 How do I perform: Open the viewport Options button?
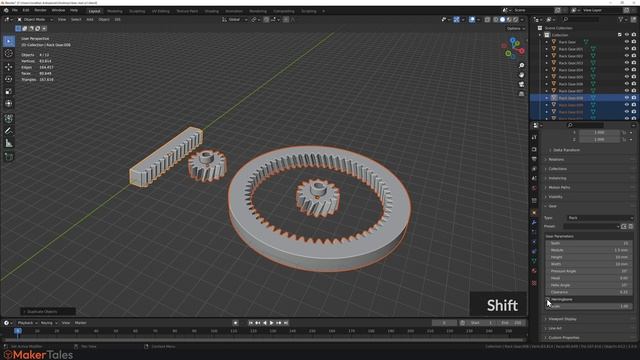click(516, 29)
